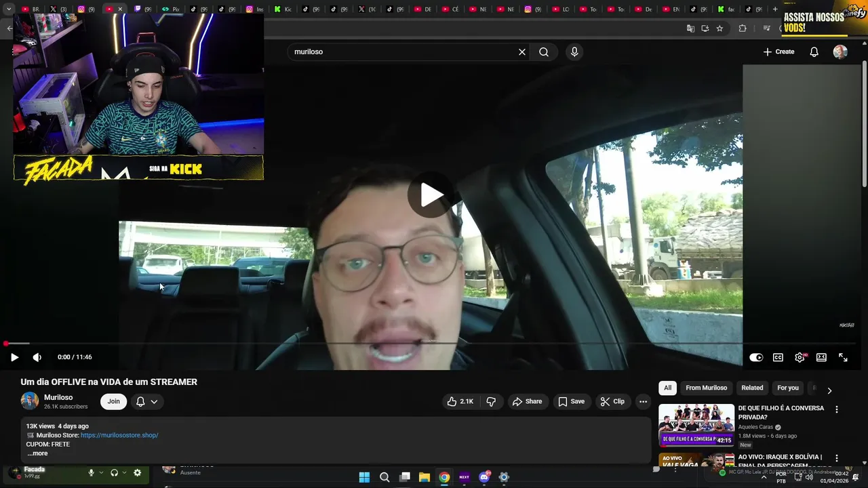Click the Share button
Image resolution: width=868 pixels, height=488 pixels.
click(528, 401)
